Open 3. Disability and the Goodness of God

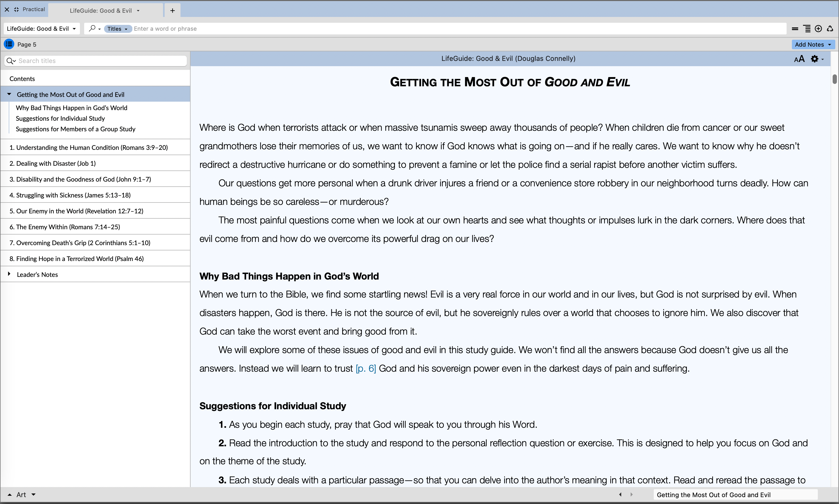(x=95, y=179)
